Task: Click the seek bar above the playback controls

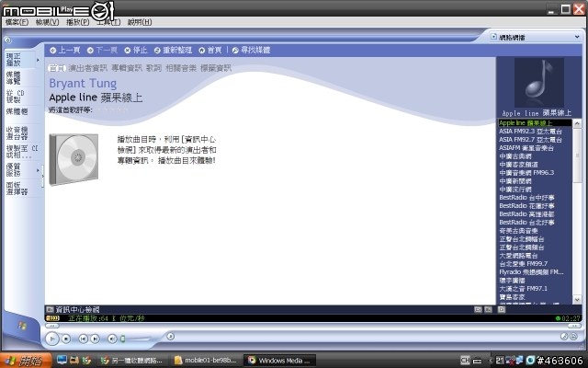Action: (313, 326)
